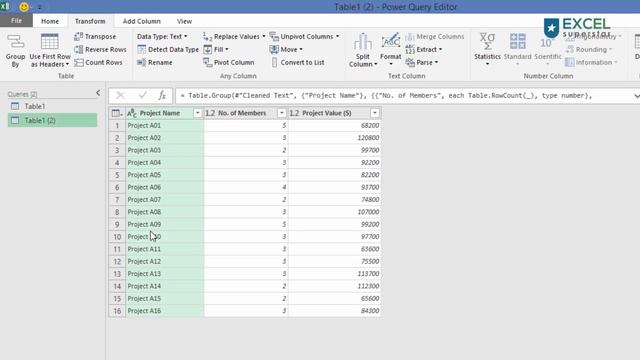Open the No. of Members filter dropdown

[x=281, y=113]
